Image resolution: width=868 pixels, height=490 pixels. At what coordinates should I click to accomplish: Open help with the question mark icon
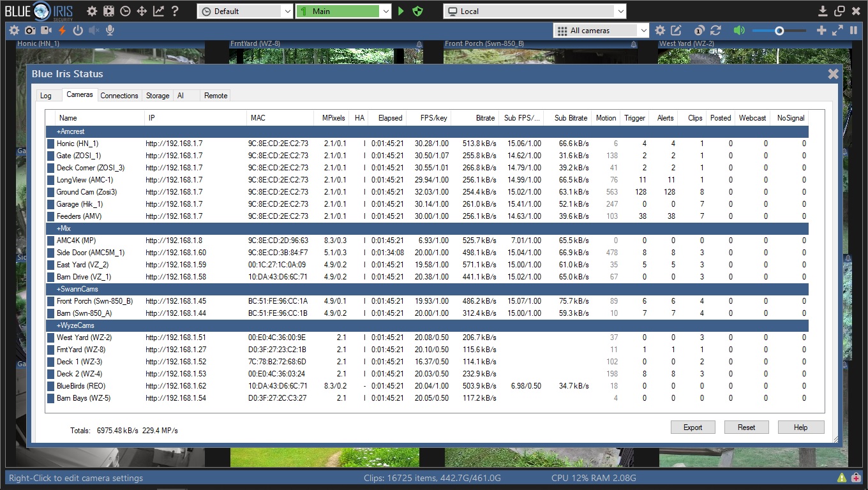click(175, 11)
